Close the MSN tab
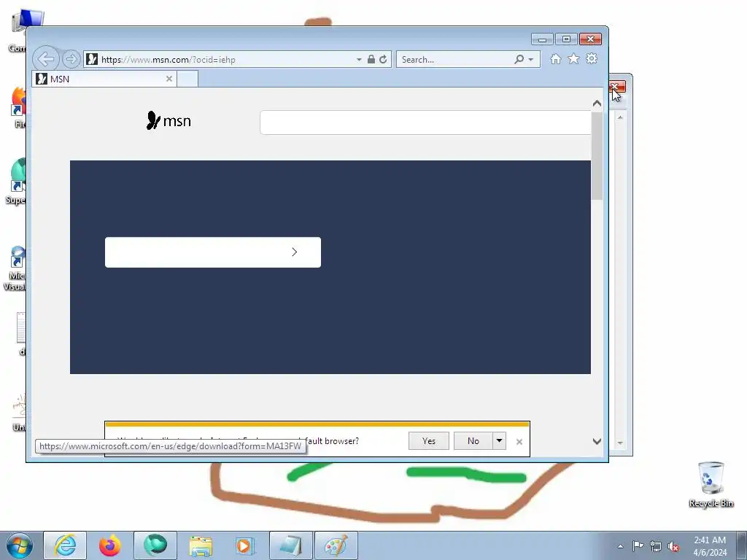Image resolution: width=747 pixels, height=560 pixels. click(169, 79)
